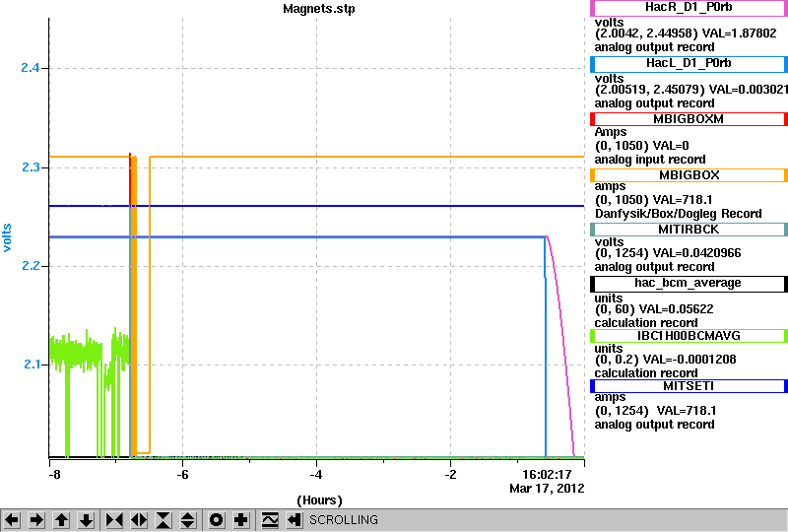The image size is (788, 532).
Task: Click the -6 hours x-axis label
Action: [182, 475]
